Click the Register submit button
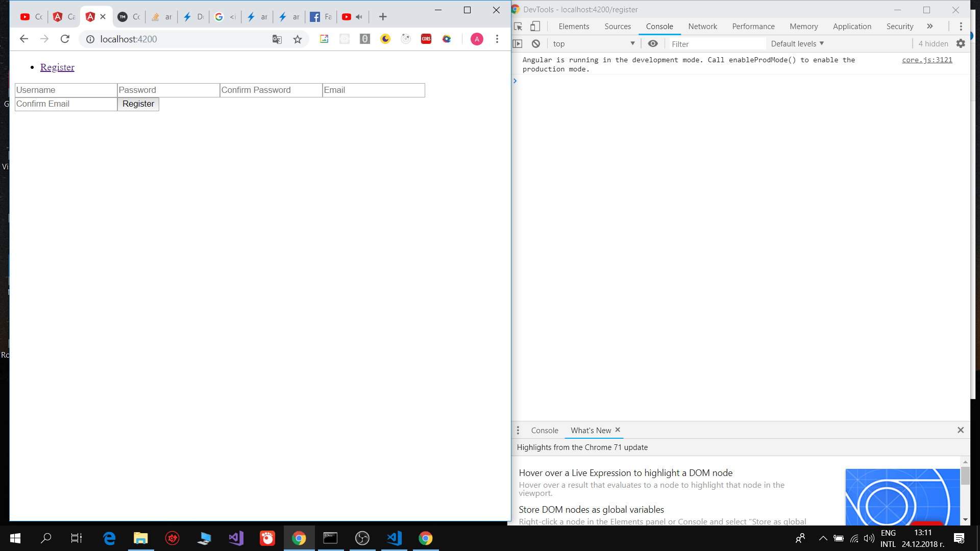The image size is (980, 551). [x=138, y=104]
